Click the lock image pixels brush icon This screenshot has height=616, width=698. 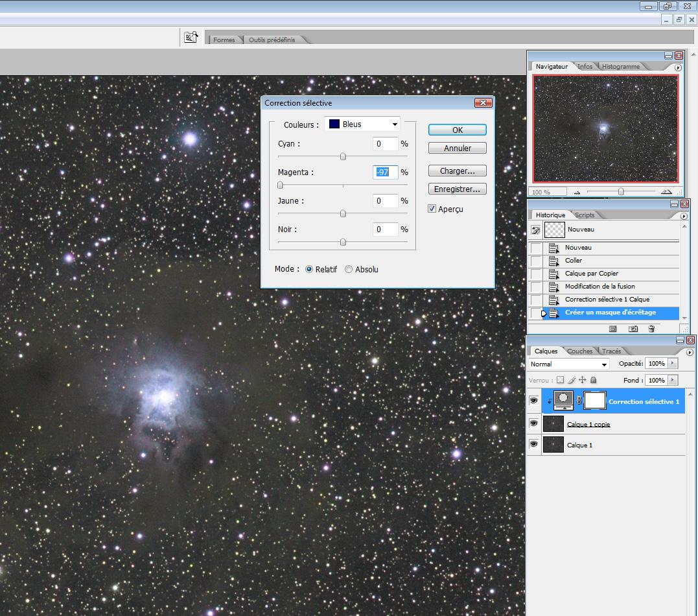tap(572, 380)
